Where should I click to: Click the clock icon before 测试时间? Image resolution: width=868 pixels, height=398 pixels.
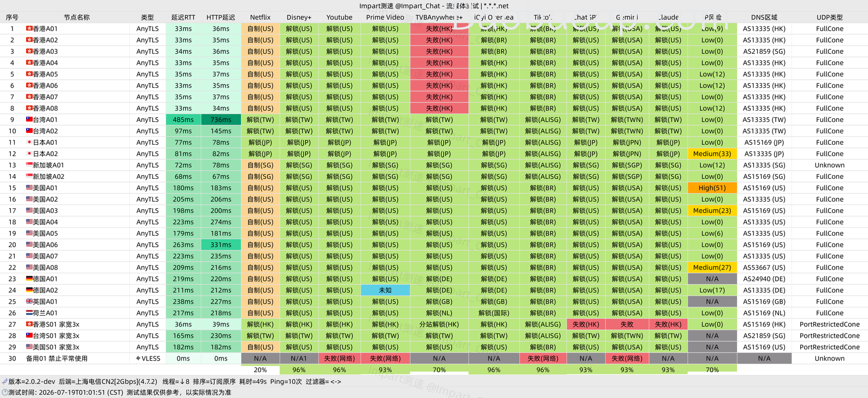4,393
